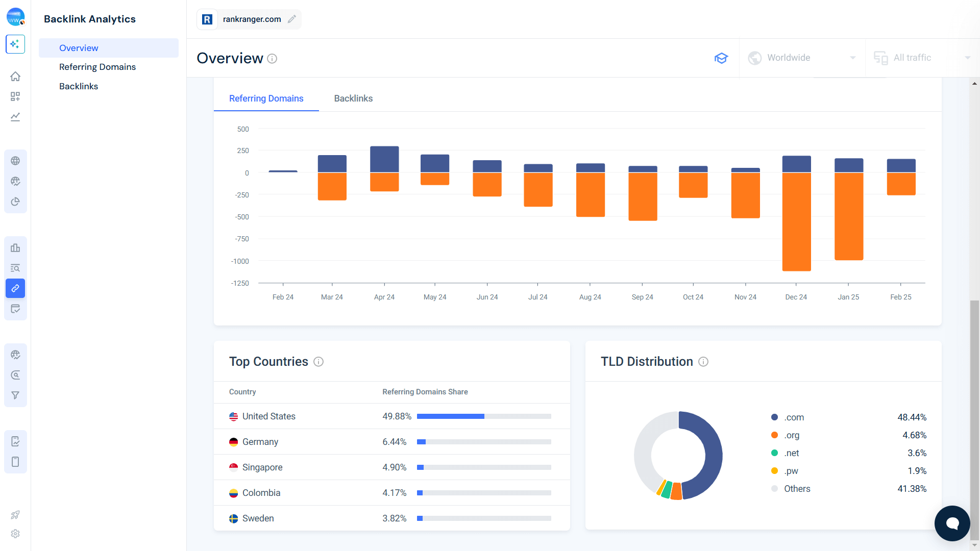Image resolution: width=980 pixels, height=551 pixels.
Task: Click the funnel filter icon in sidebar
Action: pos(15,395)
